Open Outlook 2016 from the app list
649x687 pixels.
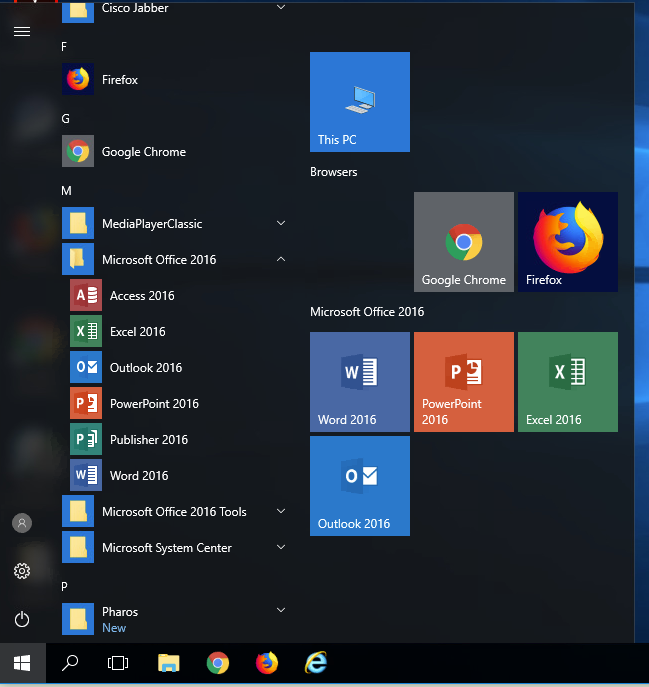(x=174, y=368)
